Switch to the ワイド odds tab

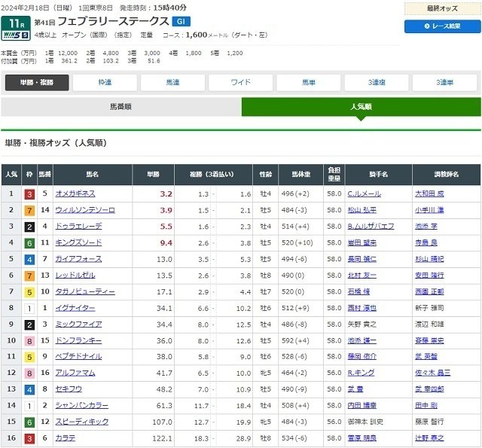point(241,82)
